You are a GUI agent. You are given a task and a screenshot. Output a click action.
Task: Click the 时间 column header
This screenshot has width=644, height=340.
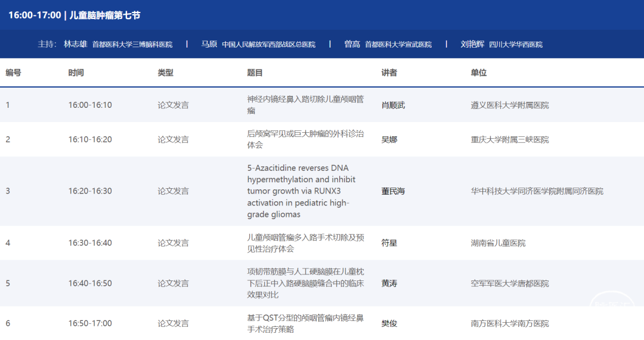click(76, 73)
